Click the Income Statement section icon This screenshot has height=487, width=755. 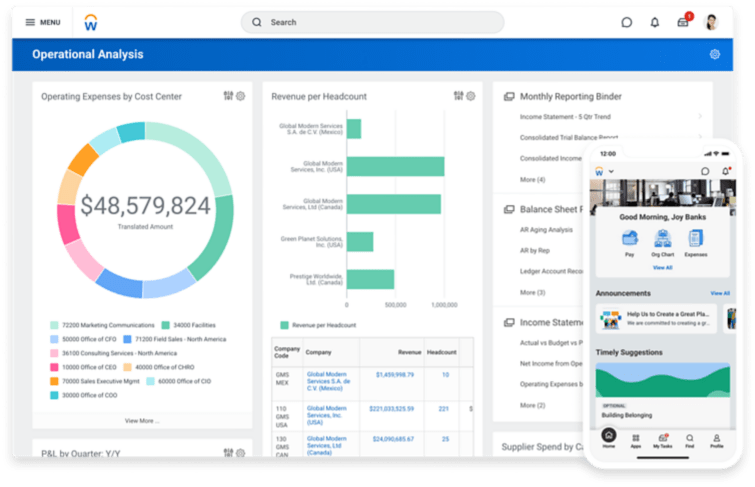pos(509,322)
